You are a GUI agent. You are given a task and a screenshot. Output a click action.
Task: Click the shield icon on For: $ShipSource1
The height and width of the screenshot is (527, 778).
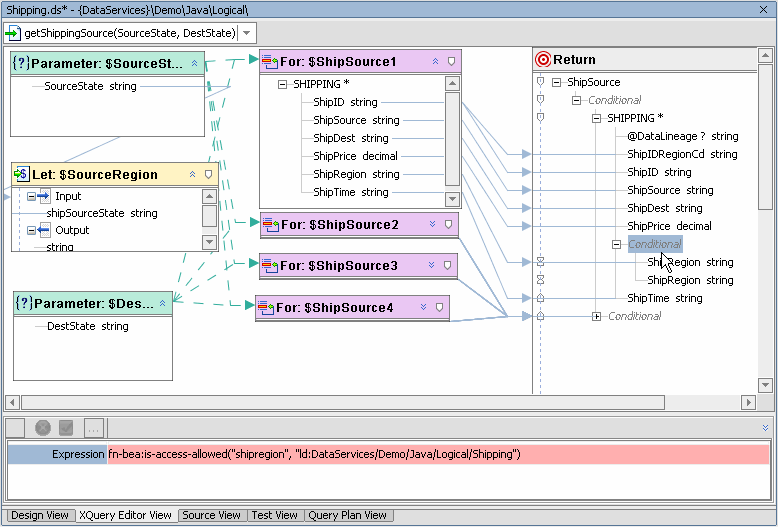(x=451, y=62)
